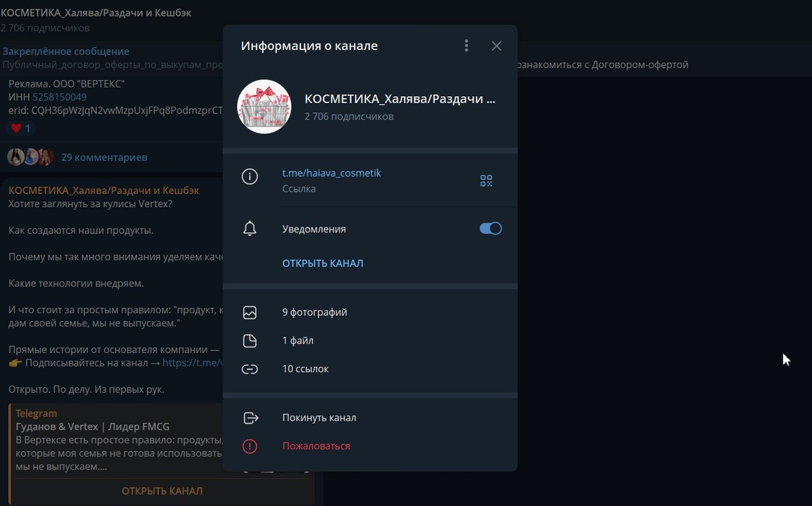Screen dimensions: 812x506
Task: Close the channel info dialog
Action: [x=497, y=45]
